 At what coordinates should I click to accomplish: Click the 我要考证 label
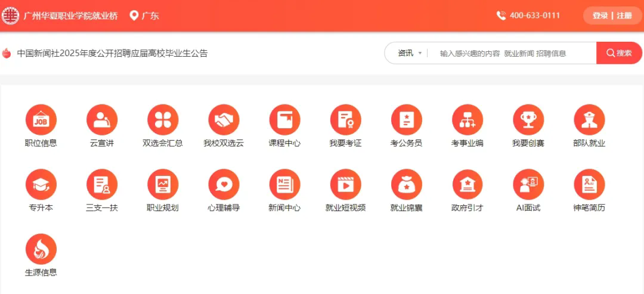[346, 143]
